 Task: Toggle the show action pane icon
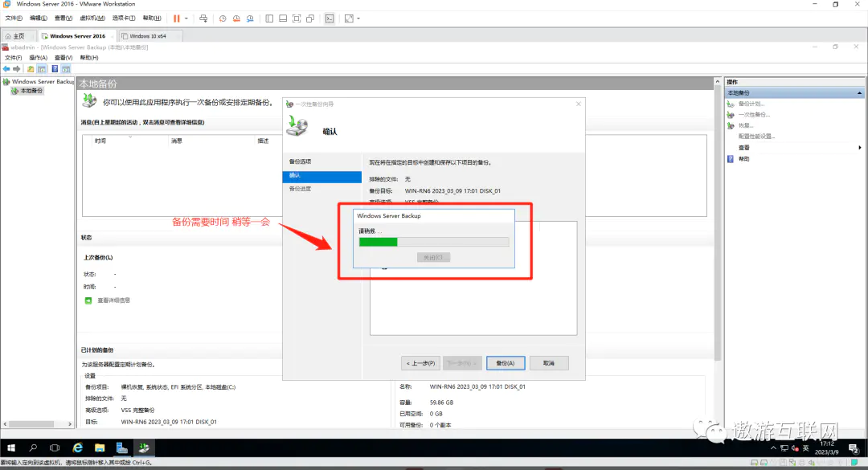tap(66, 69)
